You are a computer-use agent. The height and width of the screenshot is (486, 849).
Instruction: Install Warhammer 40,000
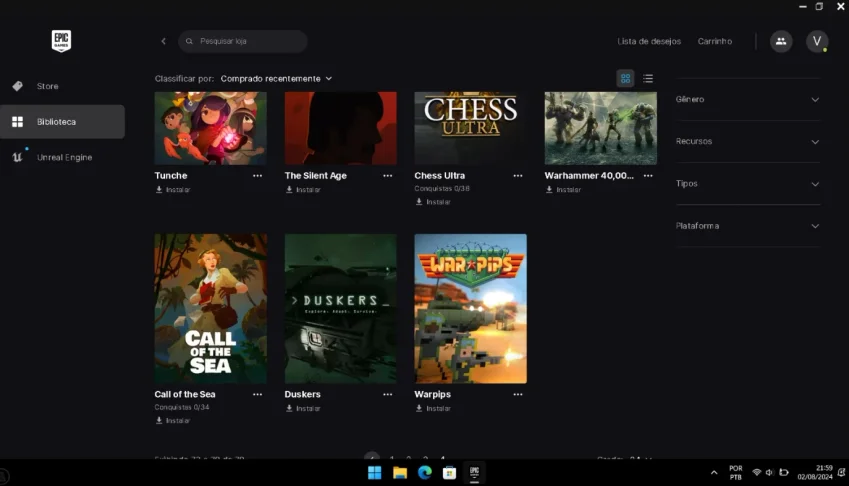tap(563, 189)
